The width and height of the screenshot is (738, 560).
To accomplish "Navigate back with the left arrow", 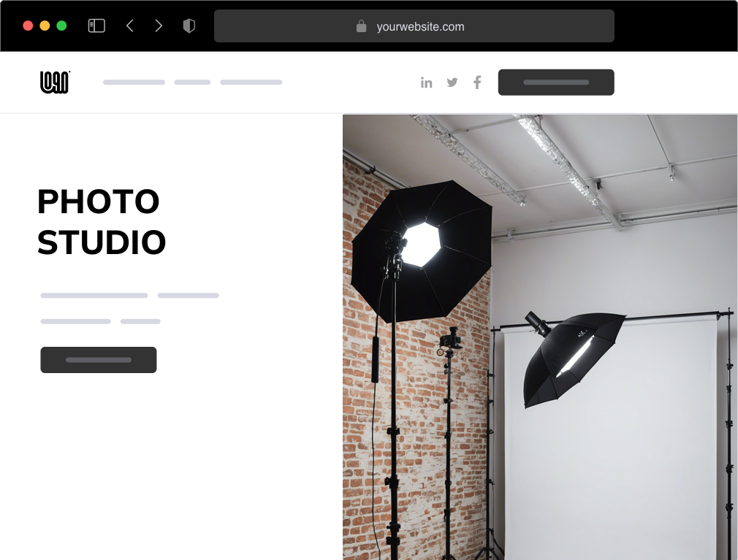I will pos(130,25).
